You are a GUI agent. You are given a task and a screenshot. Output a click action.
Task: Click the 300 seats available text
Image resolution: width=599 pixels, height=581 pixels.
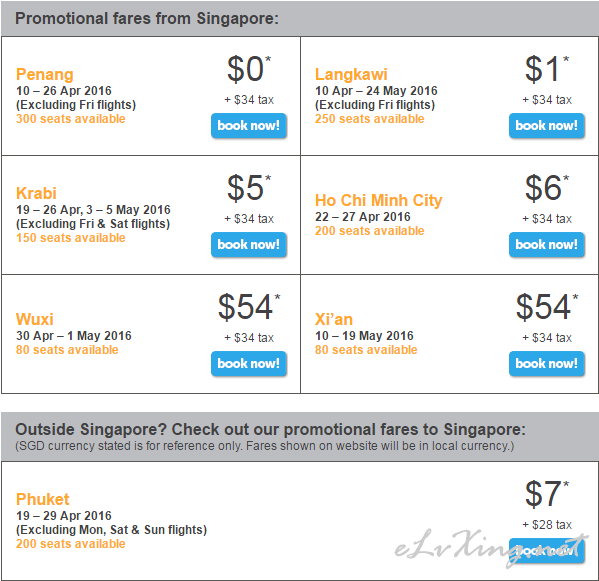pos(71,119)
